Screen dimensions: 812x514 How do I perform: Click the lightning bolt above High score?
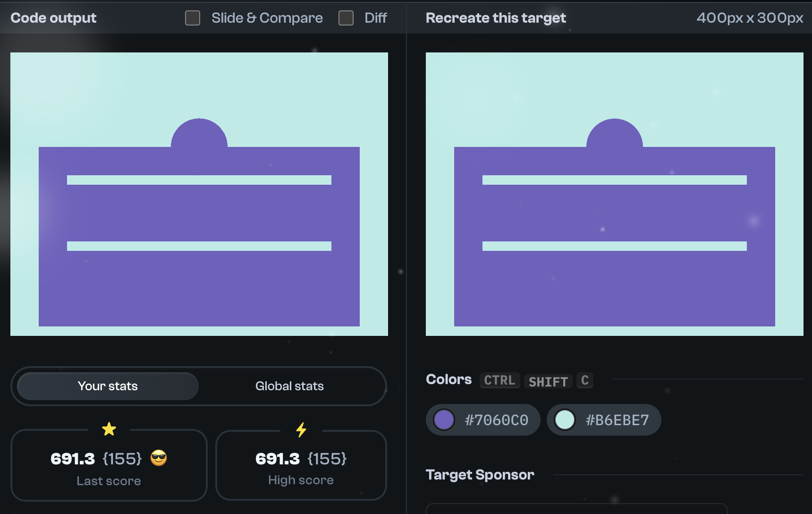pyautogui.click(x=301, y=429)
